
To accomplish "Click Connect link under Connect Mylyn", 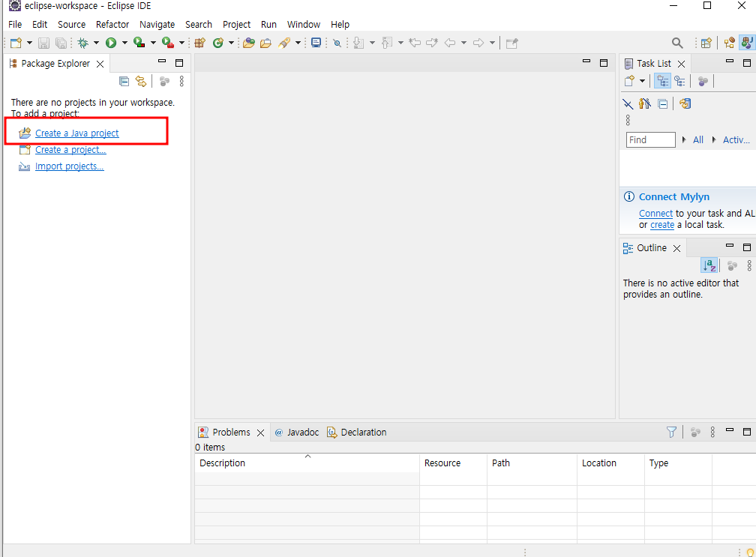I will pyautogui.click(x=655, y=214).
